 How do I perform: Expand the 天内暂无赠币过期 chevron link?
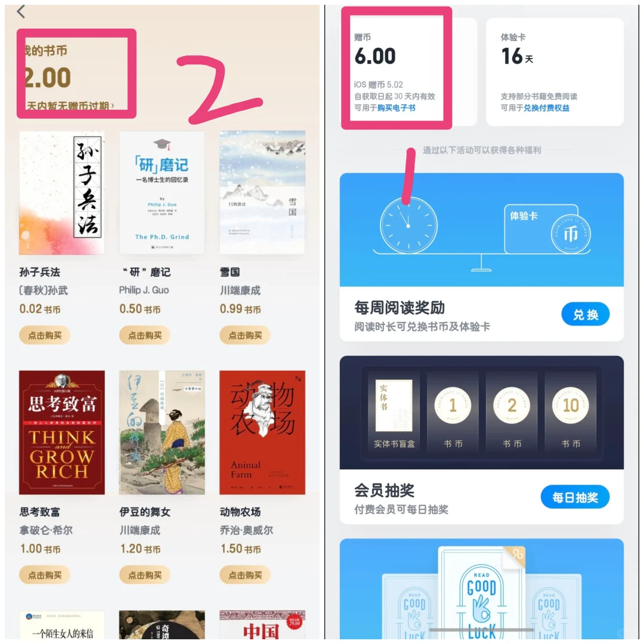tap(70, 106)
